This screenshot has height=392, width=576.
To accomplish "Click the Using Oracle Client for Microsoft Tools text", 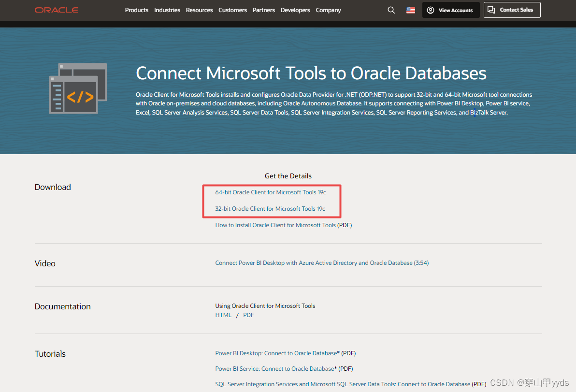I will point(265,305).
